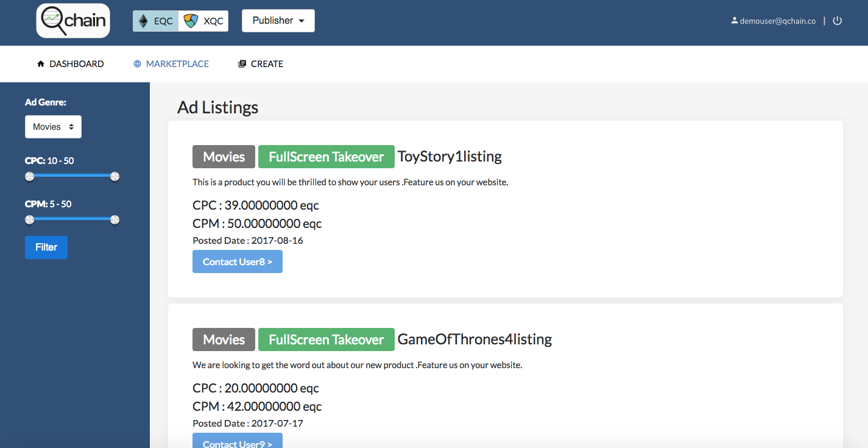Click the CPM slider right handle
Screen dimensions: 868x448
(x=115, y=219)
